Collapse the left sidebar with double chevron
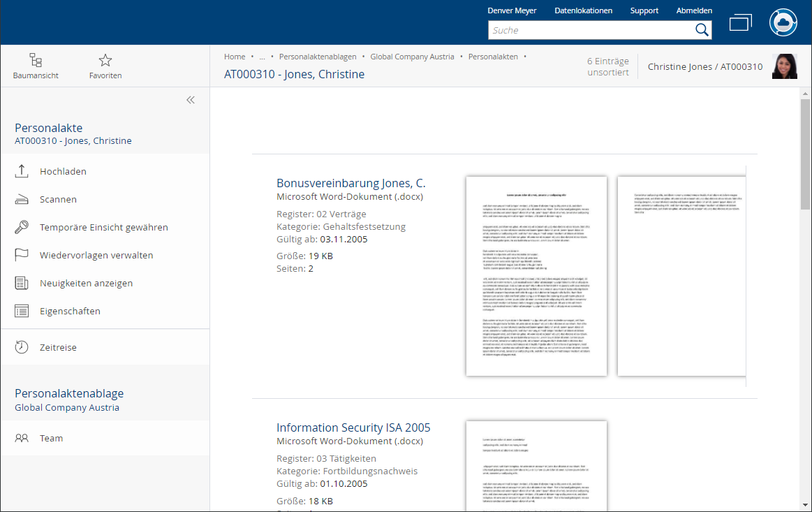The width and height of the screenshot is (812, 512). coord(191,100)
